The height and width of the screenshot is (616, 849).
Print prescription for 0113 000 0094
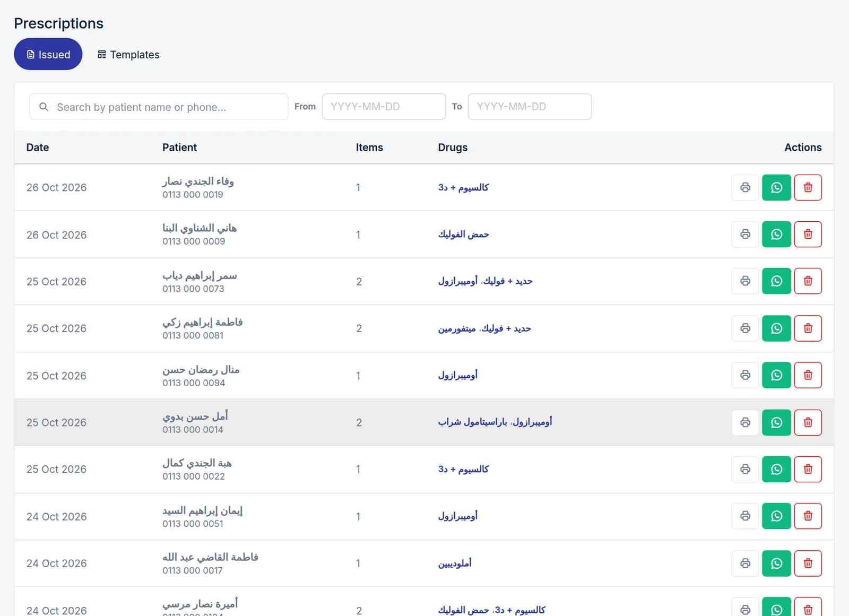[x=745, y=375]
